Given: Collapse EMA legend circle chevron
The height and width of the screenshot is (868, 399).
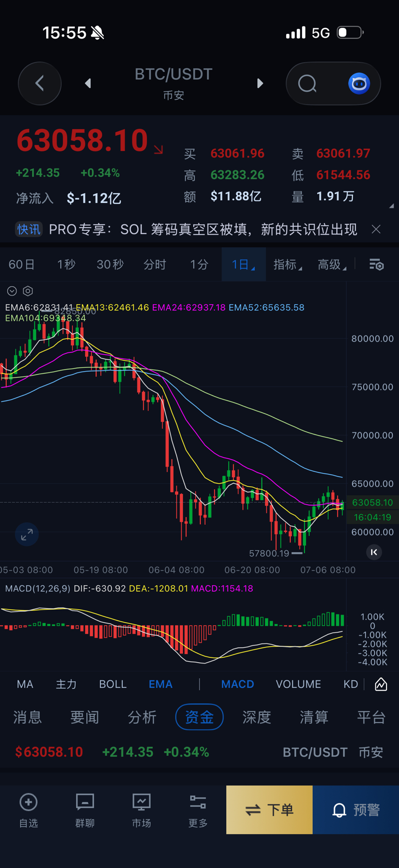Looking at the screenshot, I should coord(12,291).
